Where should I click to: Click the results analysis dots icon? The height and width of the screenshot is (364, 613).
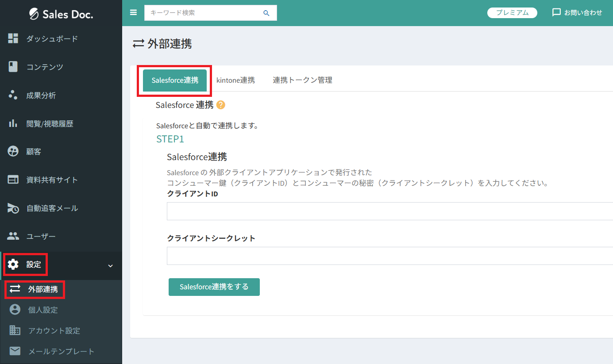coord(13,95)
